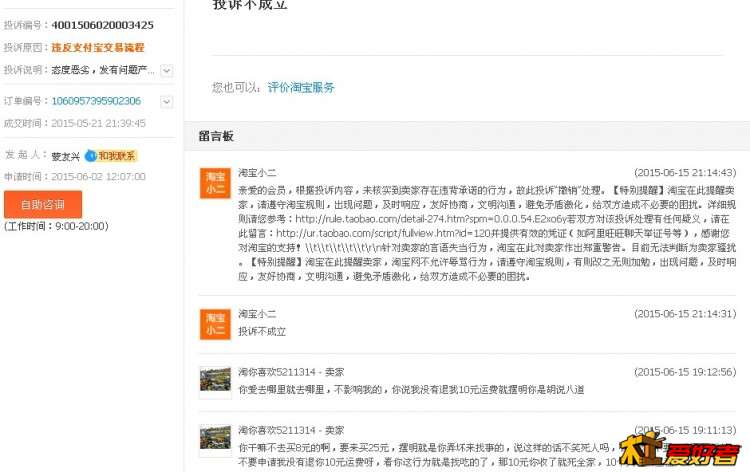The height and width of the screenshot is (472, 750).
Task: Click the 和我联系 contact badge
Action: [110, 156]
